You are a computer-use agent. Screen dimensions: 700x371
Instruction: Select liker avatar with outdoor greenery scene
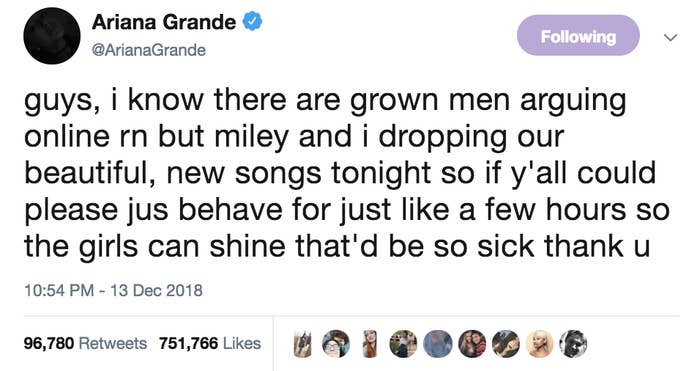(403, 344)
